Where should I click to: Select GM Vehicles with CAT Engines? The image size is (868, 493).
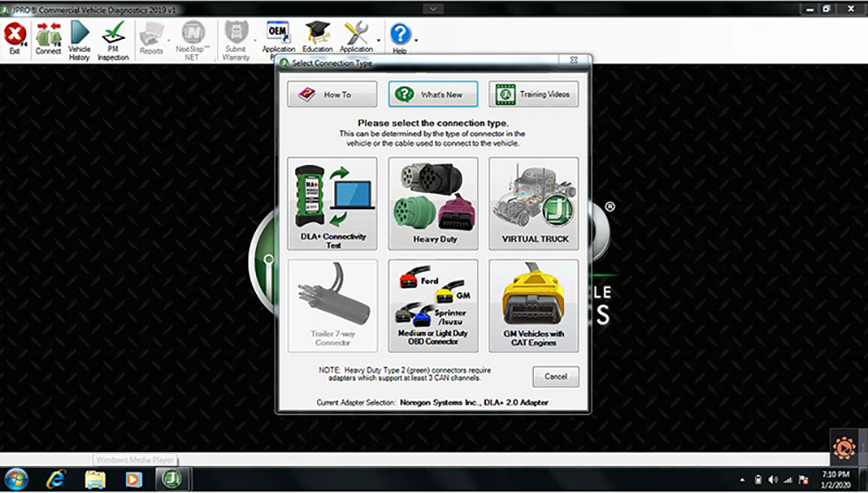point(534,306)
